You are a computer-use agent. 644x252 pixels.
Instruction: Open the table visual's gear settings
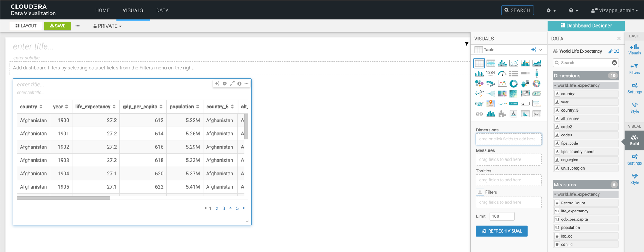click(x=225, y=84)
